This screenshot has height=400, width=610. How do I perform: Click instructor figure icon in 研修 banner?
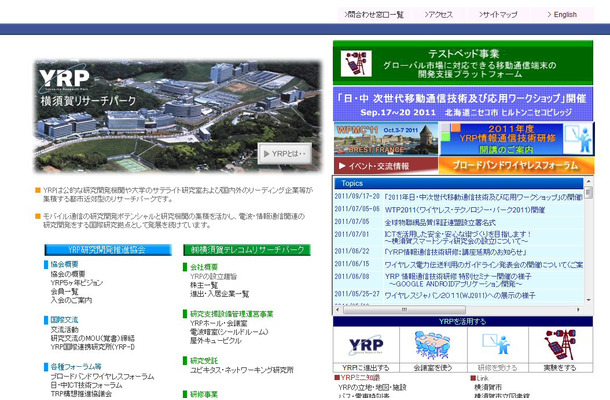pyautogui.click(x=578, y=139)
